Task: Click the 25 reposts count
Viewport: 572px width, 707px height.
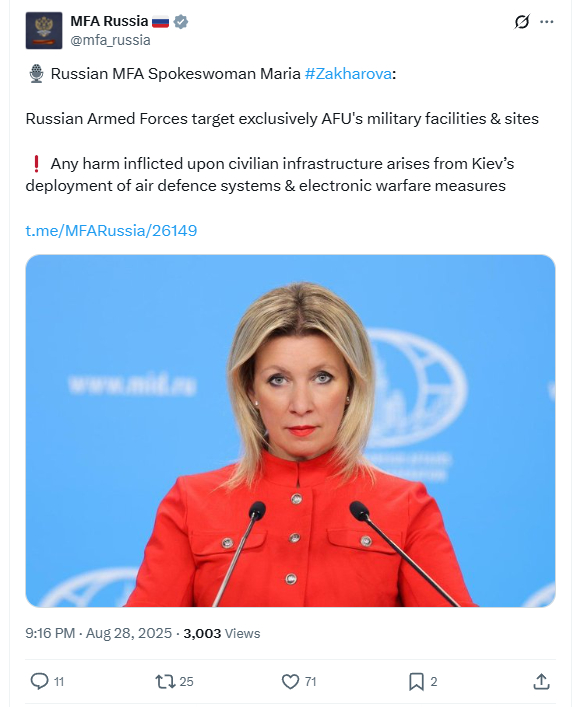Action: pos(186,681)
